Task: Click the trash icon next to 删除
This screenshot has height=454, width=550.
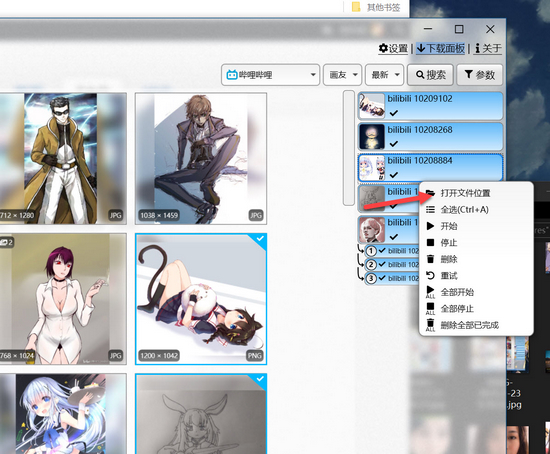Action: pyautogui.click(x=430, y=259)
